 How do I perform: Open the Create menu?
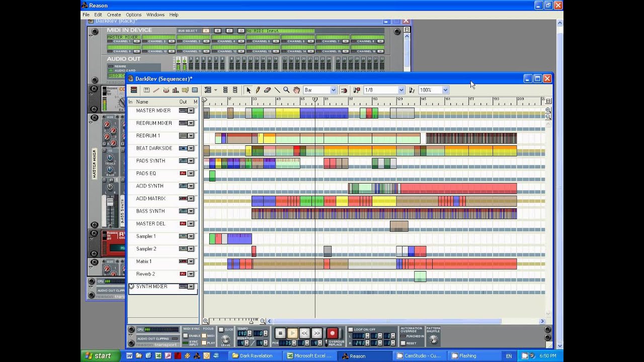coord(114,15)
